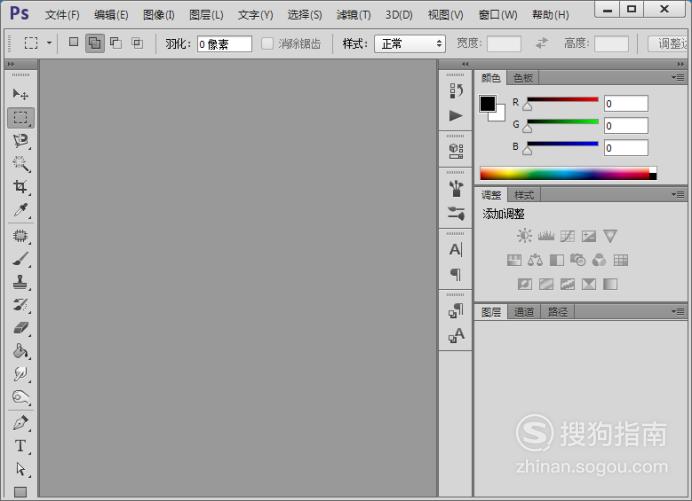This screenshot has height=501, width=692.
Task: Open the Brush settings panel icon
Action: pos(456,214)
